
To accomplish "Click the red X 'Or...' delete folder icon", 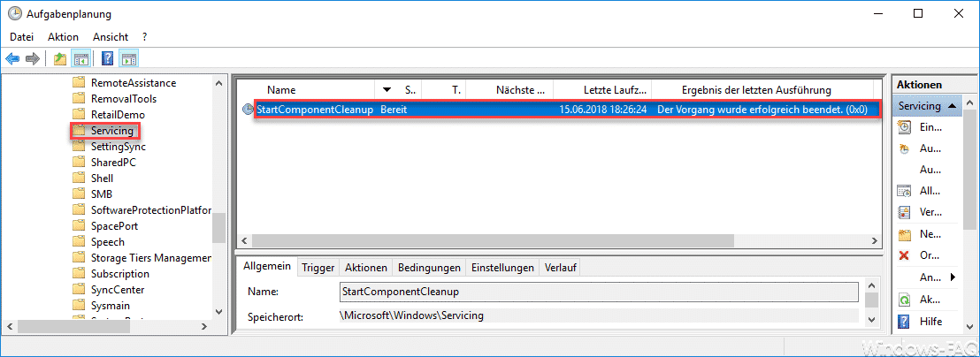I will click(x=904, y=256).
